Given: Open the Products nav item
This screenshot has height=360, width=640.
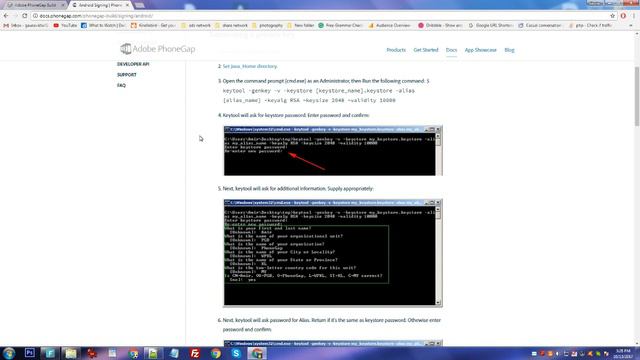Looking at the screenshot, I should (396, 50).
